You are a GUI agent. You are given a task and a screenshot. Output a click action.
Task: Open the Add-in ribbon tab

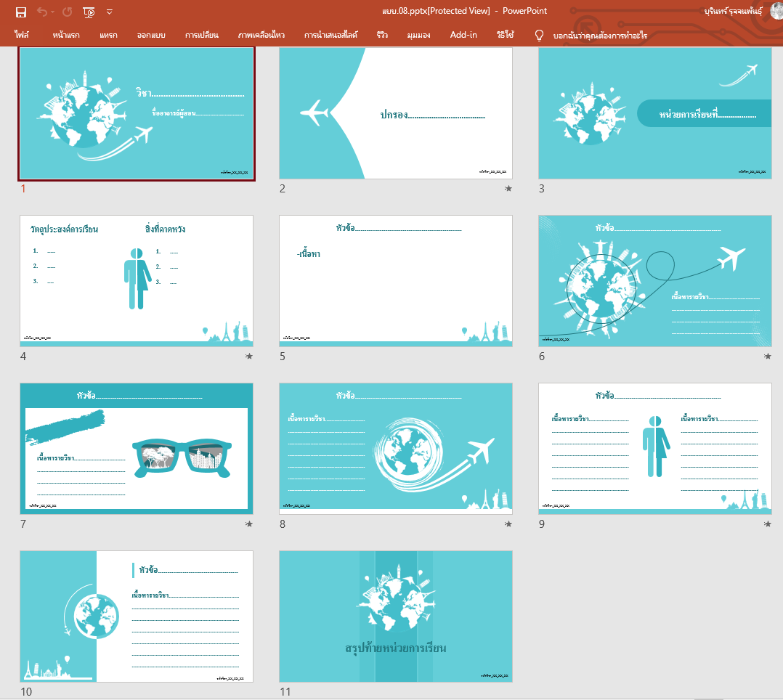[463, 35]
